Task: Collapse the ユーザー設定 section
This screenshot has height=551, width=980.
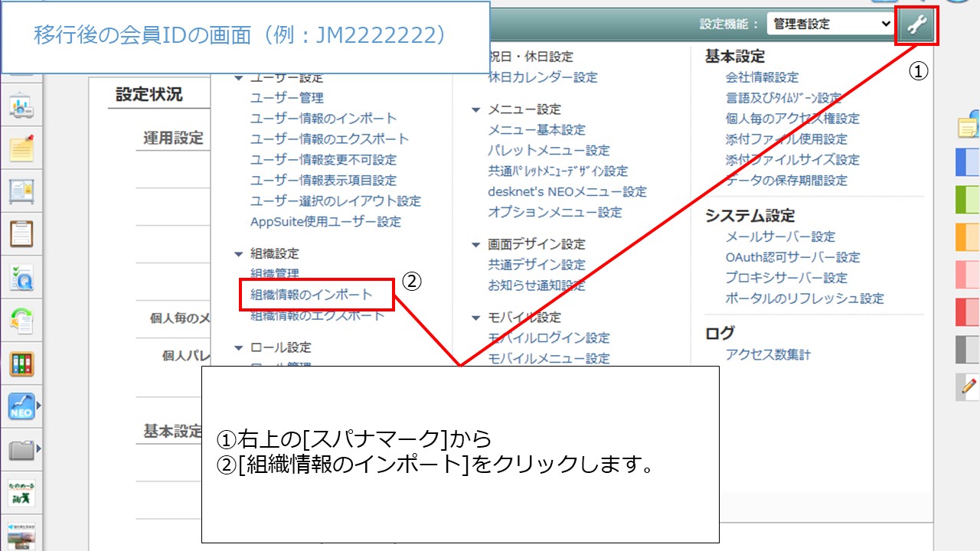Action: 239,77
